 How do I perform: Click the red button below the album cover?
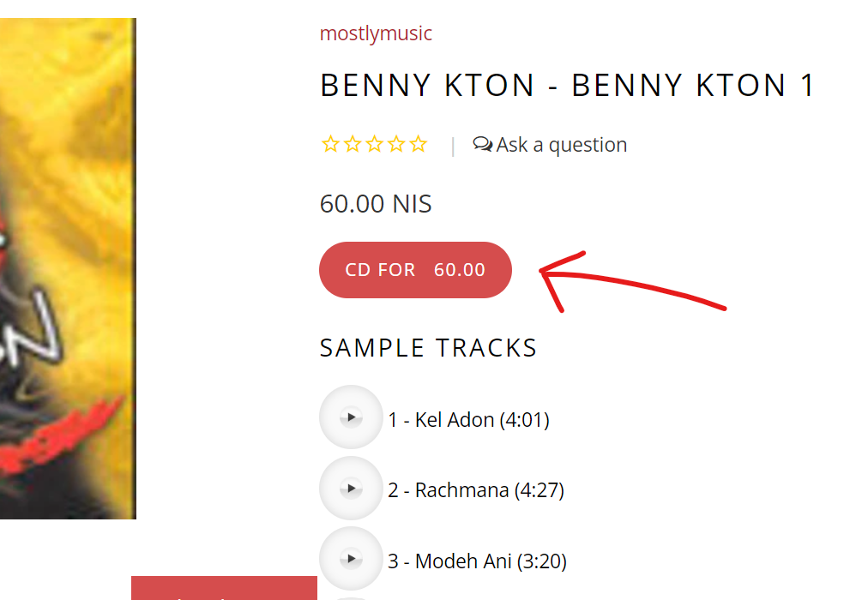tap(224, 589)
